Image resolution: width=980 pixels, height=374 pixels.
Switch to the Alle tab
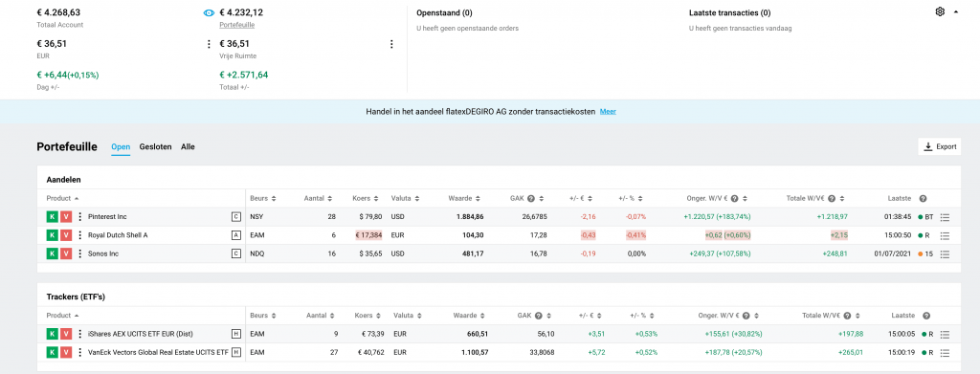(188, 146)
